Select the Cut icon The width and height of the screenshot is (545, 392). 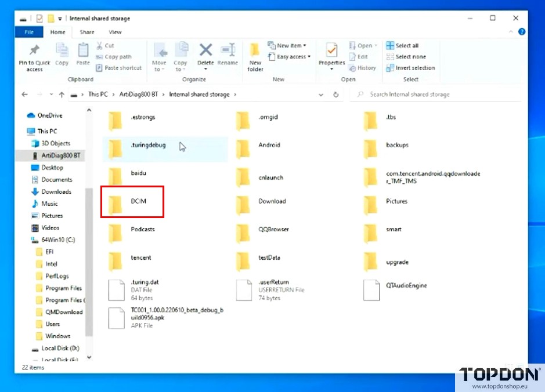(105, 45)
